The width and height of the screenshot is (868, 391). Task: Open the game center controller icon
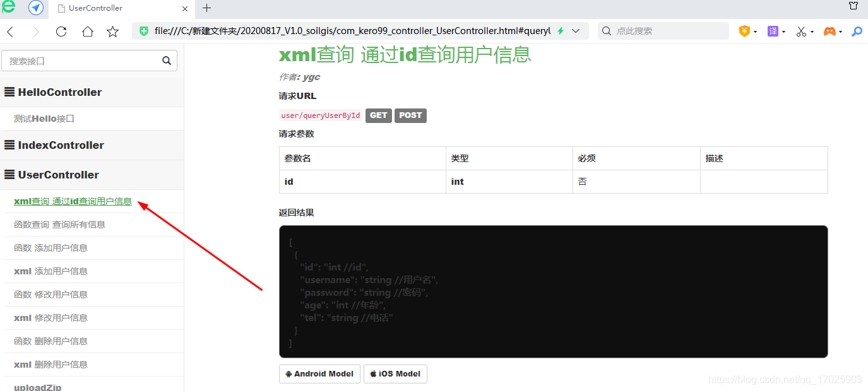tap(830, 30)
